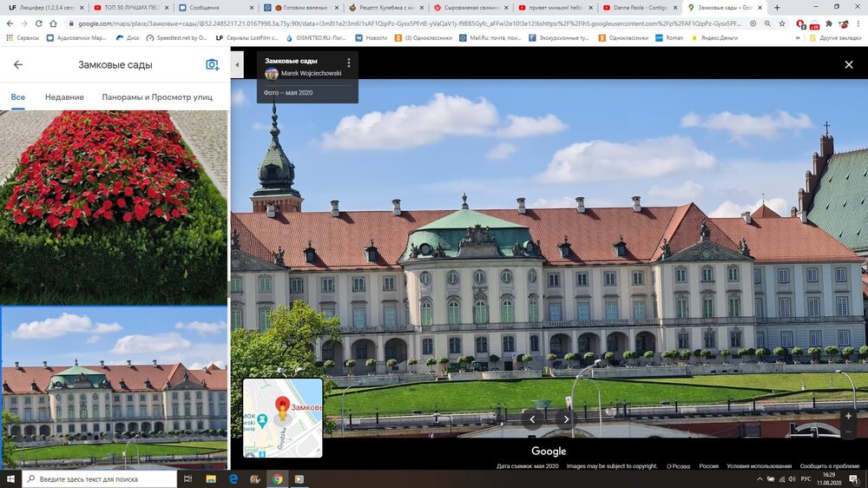The height and width of the screenshot is (488, 868).
Task: Select the castle facade photo thumbnail
Action: coord(114,386)
